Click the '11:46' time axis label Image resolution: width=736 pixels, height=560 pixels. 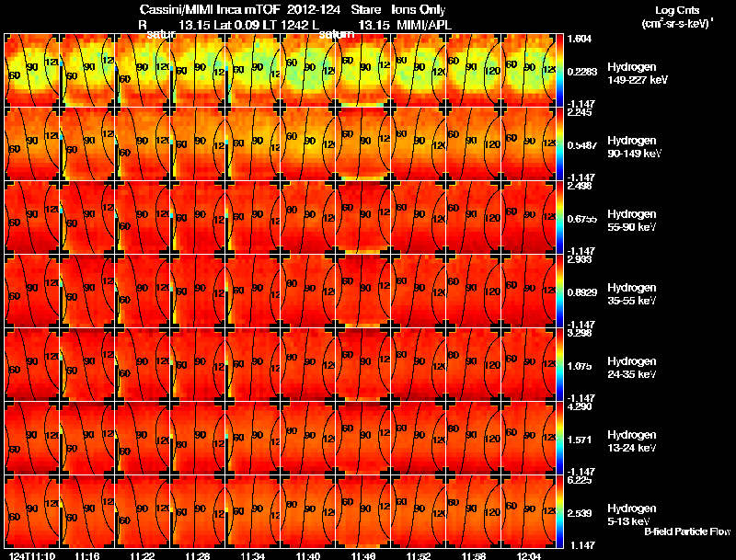pyautogui.click(x=363, y=556)
